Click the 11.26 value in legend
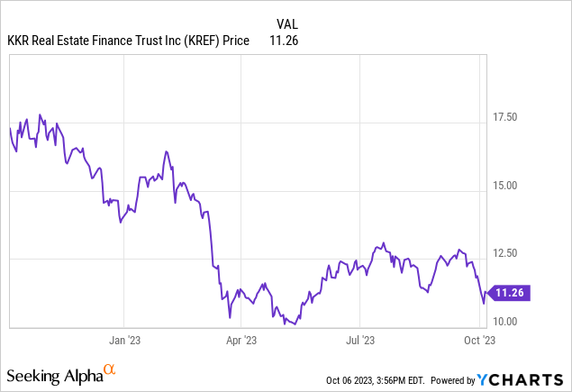The width and height of the screenshot is (572, 392). click(x=285, y=41)
